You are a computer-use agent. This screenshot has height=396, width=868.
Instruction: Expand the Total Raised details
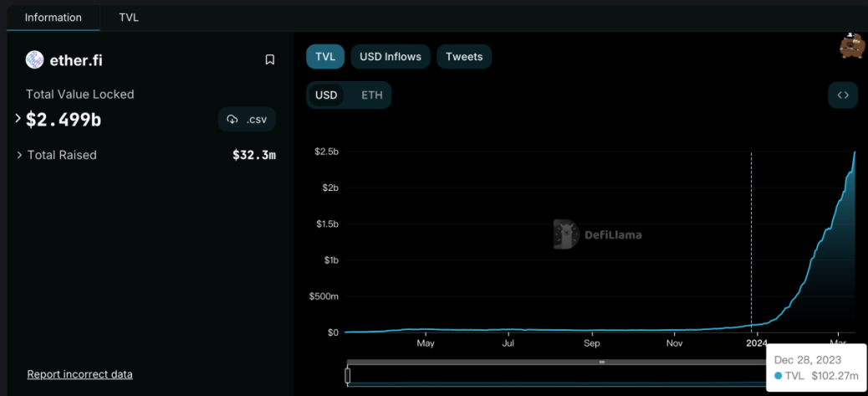pos(20,155)
